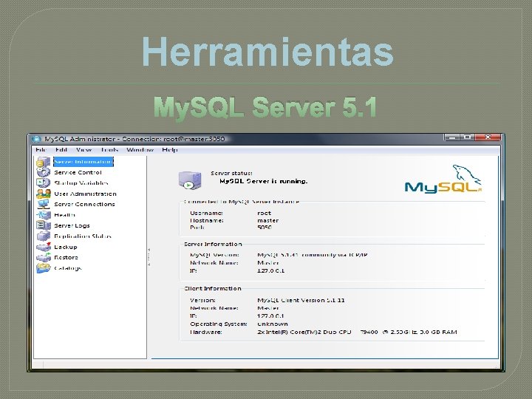Screen dimensions: 532x399
Task: Click the Startup Variables icon
Action: click(44, 183)
